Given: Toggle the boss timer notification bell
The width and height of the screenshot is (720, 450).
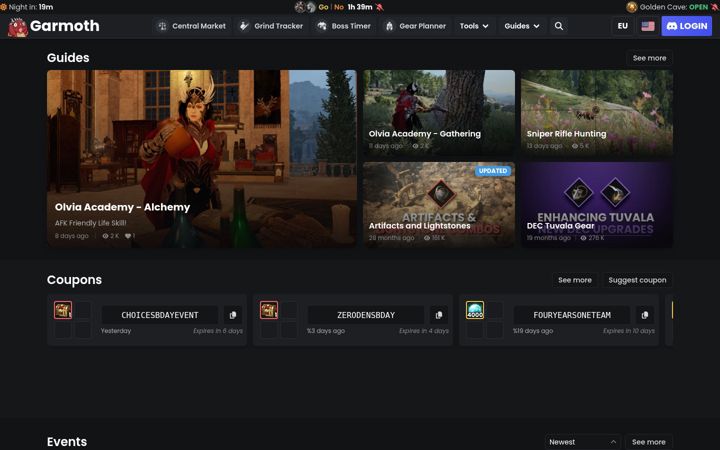Looking at the screenshot, I should click(380, 7).
